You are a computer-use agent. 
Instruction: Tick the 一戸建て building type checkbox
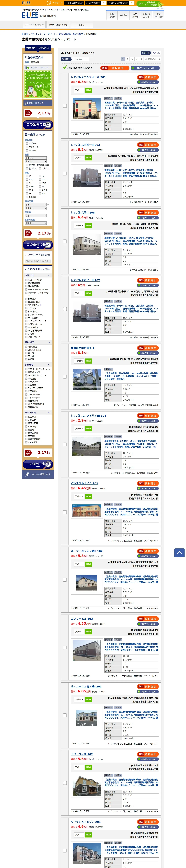coord(27,150)
